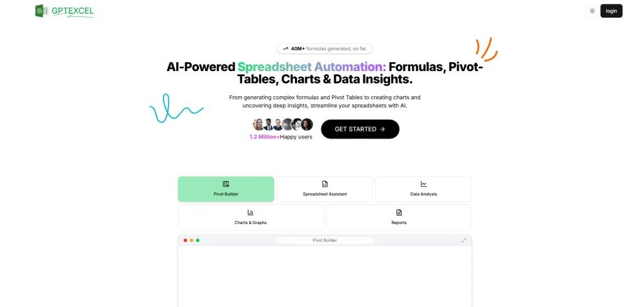Click the last user avatar on the right
This screenshot has height=307, width=644.
point(307,125)
